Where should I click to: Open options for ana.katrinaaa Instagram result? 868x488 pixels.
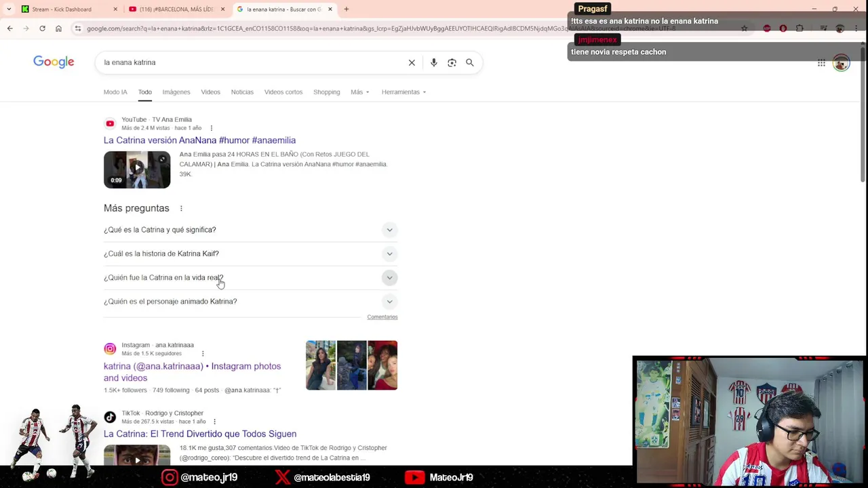[x=202, y=353]
